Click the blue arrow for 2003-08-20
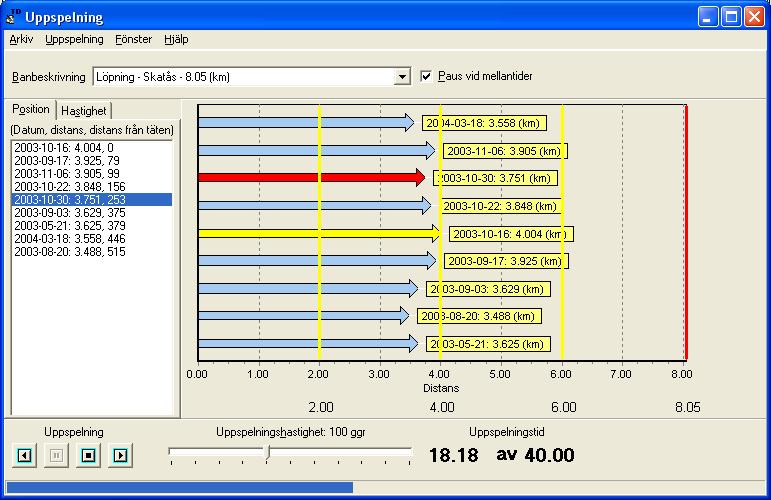 click(x=304, y=316)
